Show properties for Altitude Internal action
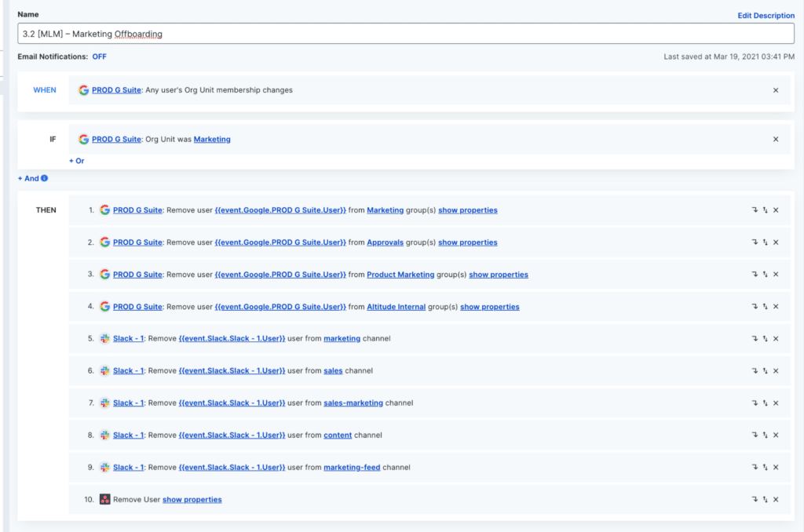 [x=490, y=307]
